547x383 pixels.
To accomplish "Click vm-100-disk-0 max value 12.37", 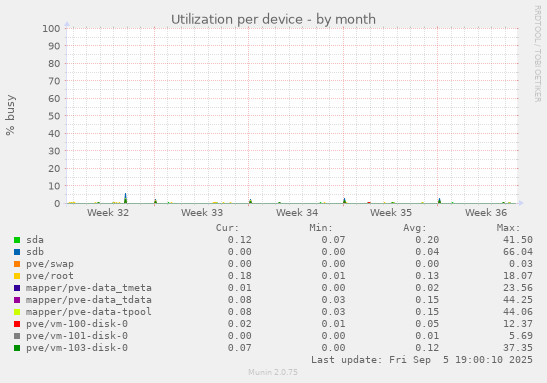I will pyautogui.click(x=518, y=324).
